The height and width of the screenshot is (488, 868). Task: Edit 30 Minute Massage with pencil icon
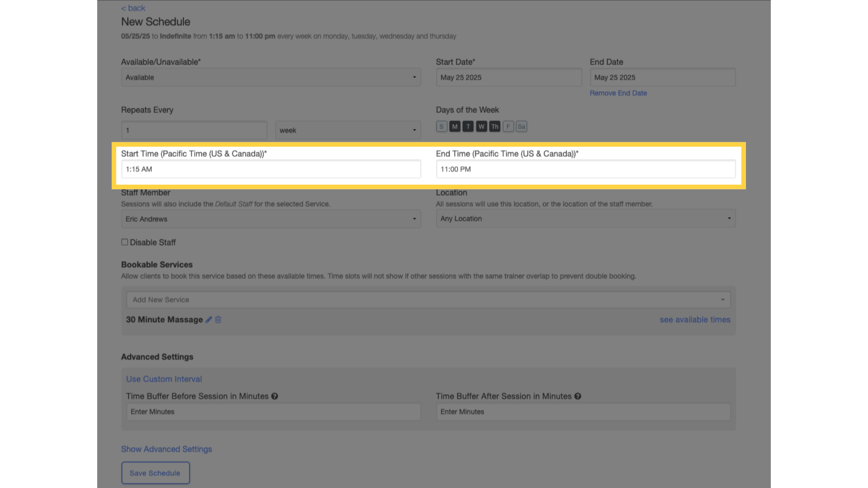(208, 319)
